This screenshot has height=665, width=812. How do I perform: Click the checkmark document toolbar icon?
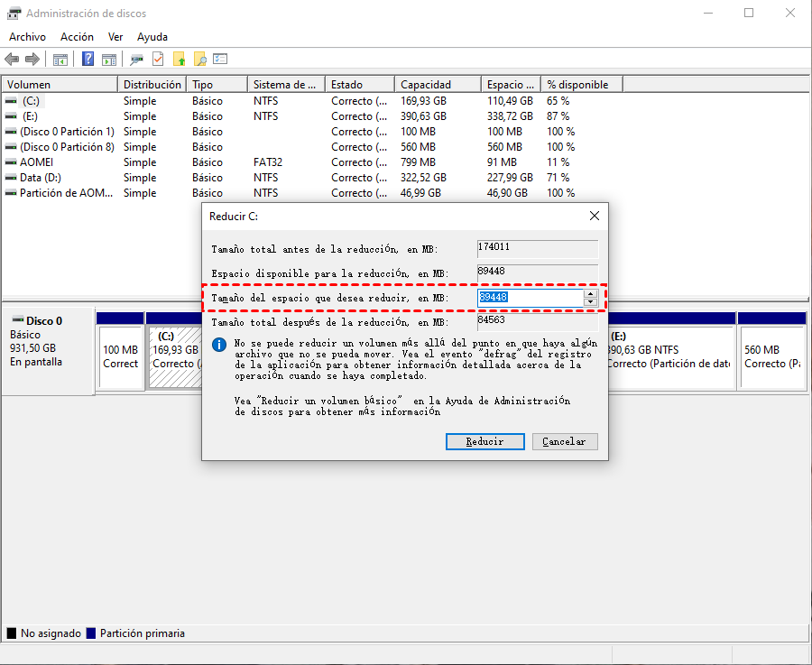tap(158, 60)
